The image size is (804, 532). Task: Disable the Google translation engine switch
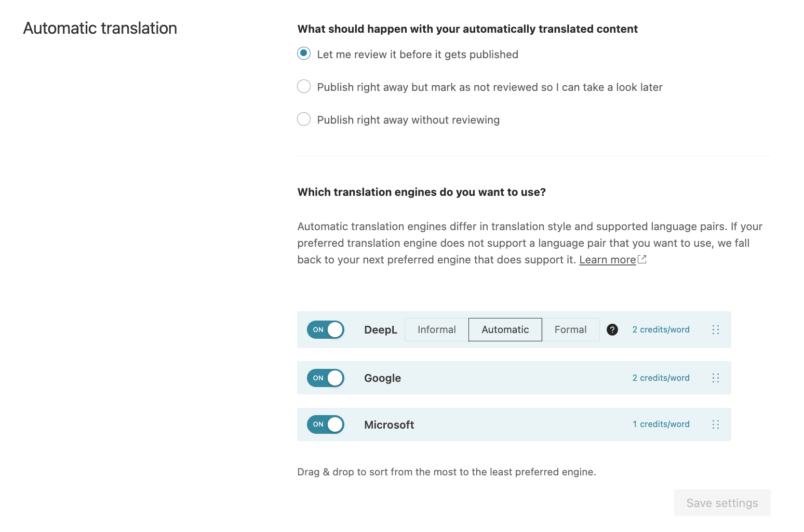[x=326, y=378]
